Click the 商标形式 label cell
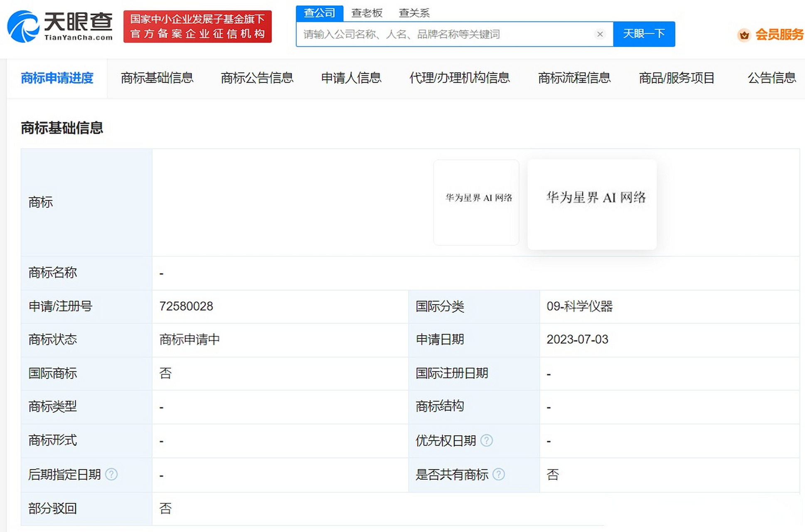Viewport: 805px width, 532px height. [86, 441]
